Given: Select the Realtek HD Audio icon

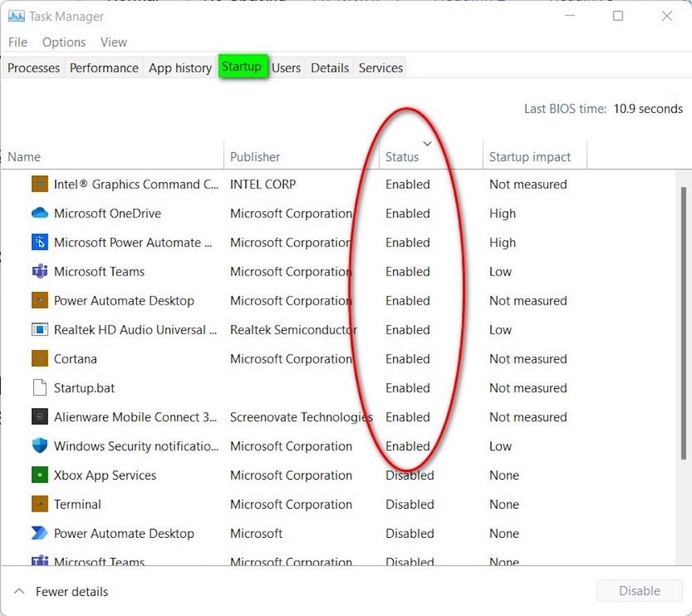Looking at the screenshot, I should pyautogui.click(x=39, y=329).
